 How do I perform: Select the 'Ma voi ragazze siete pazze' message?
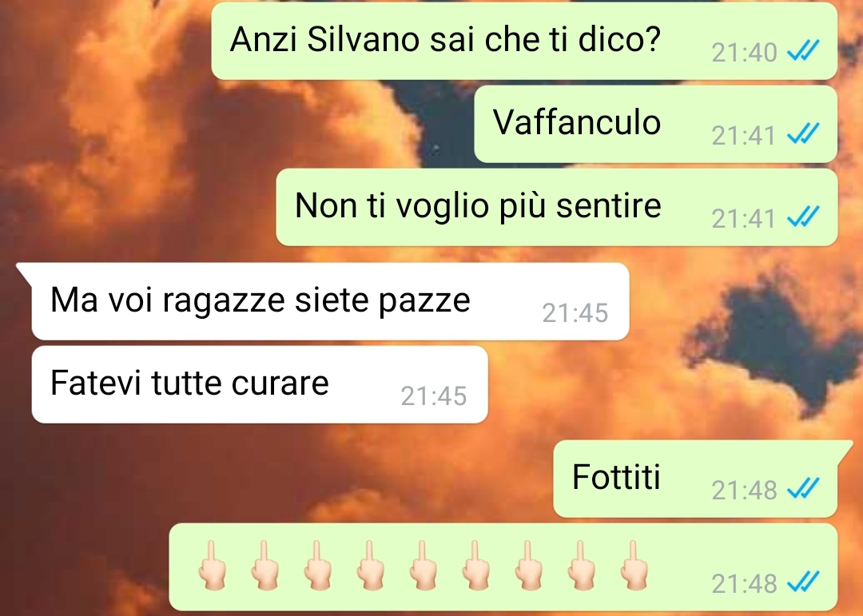coord(330,301)
